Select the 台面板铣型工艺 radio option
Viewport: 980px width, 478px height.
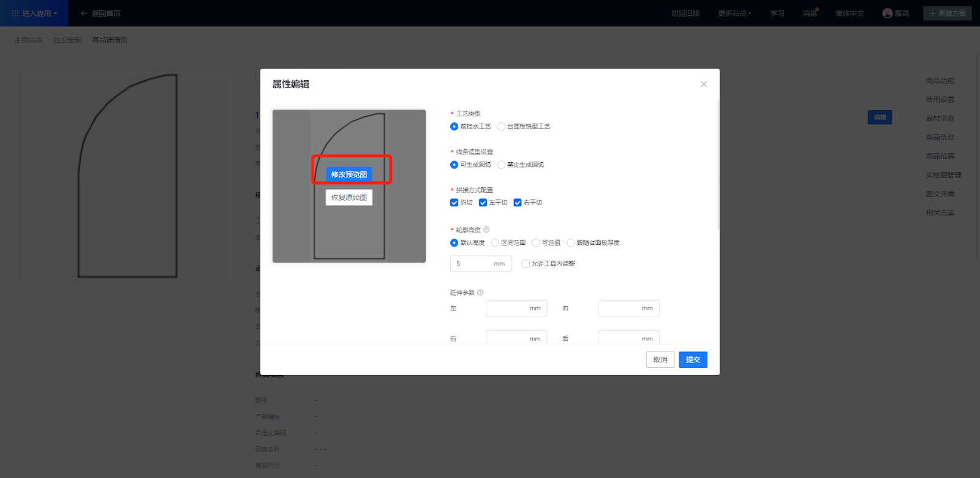coord(502,127)
